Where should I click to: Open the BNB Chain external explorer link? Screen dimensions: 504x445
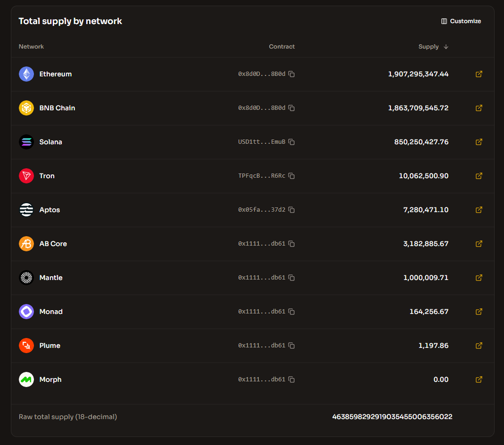479,108
